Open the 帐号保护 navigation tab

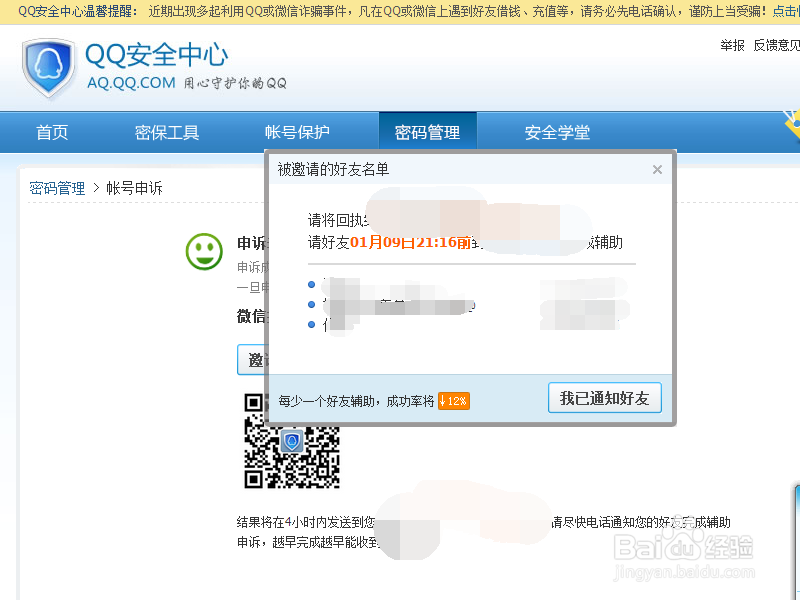297,132
